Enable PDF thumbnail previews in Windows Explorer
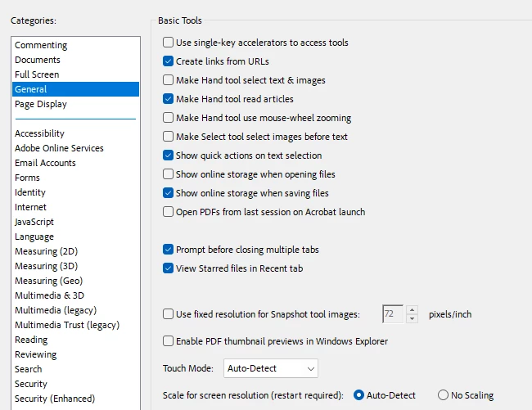The height and width of the screenshot is (410, 532). click(x=169, y=341)
